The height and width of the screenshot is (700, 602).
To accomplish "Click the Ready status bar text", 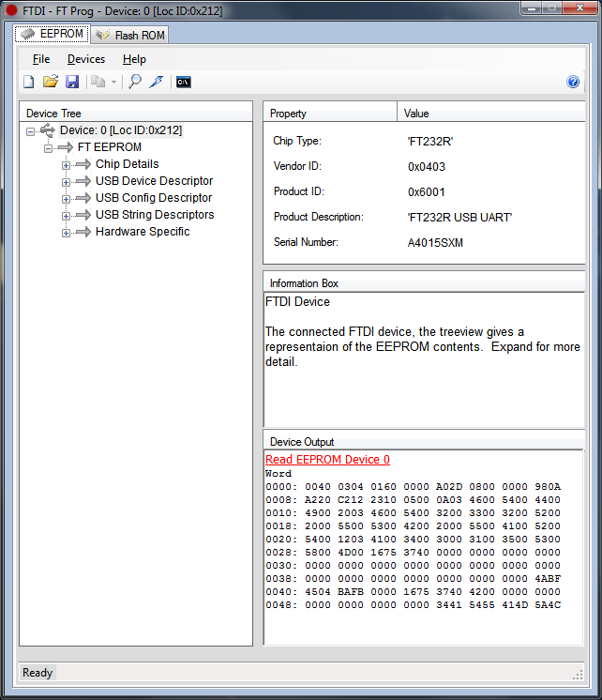I will click(x=38, y=673).
